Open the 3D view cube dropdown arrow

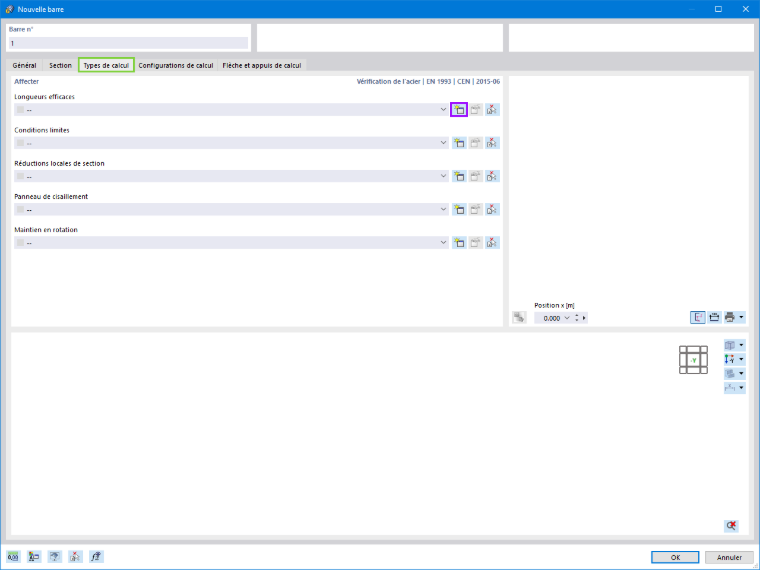pyautogui.click(x=741, y=345)
